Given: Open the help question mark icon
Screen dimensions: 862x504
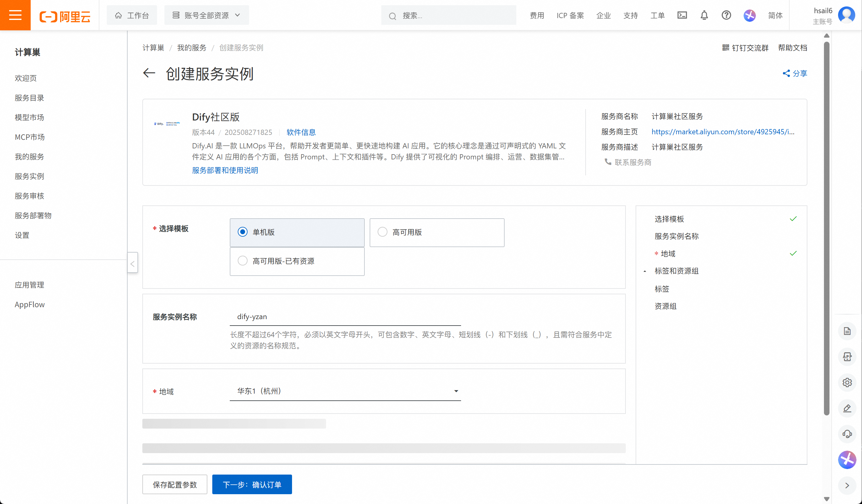Looking at the screenshot, I should click(x=726, y=15).
